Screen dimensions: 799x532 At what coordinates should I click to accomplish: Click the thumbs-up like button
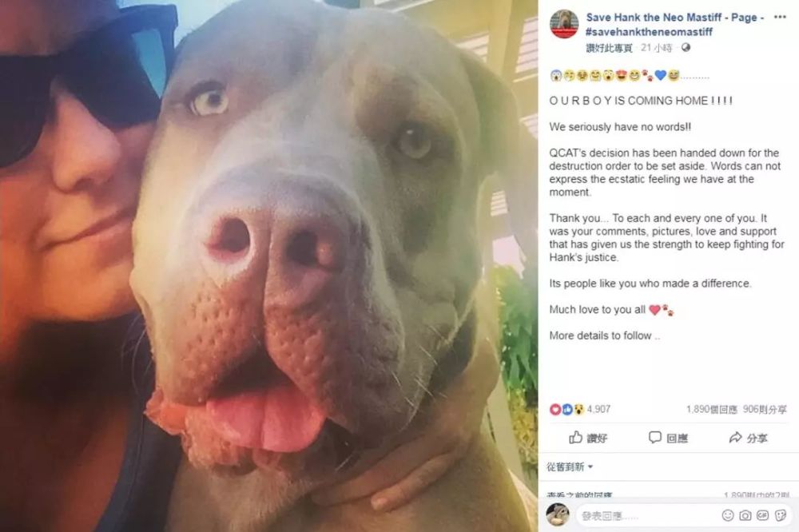(x=587, y=438)
